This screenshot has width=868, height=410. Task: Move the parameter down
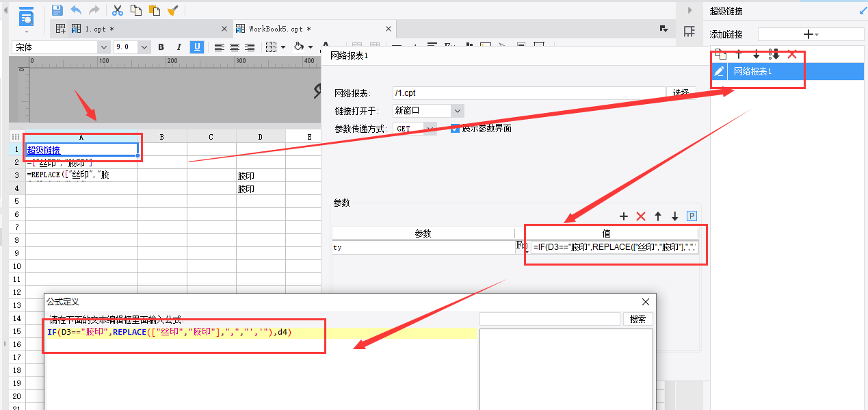click(675, 216)
